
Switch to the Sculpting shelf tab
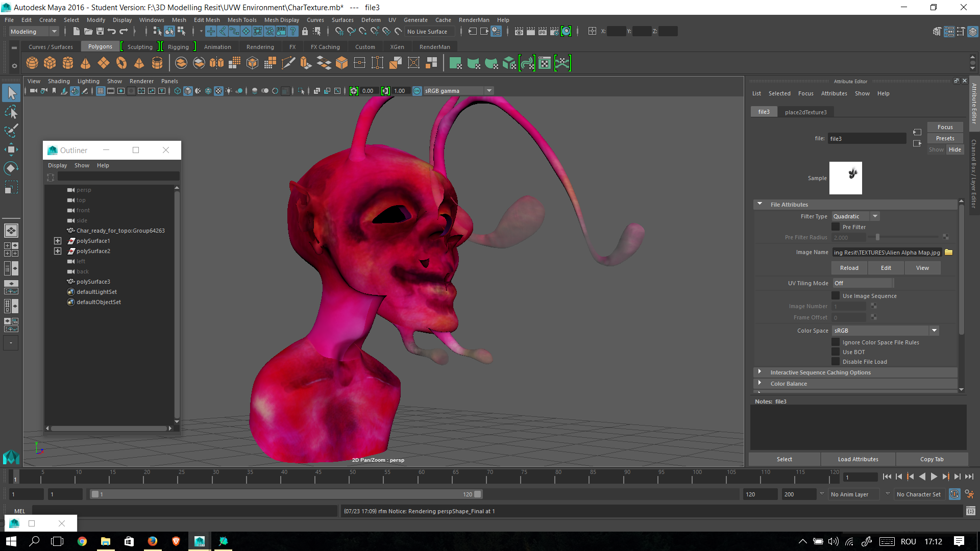(x=140, y=46)
